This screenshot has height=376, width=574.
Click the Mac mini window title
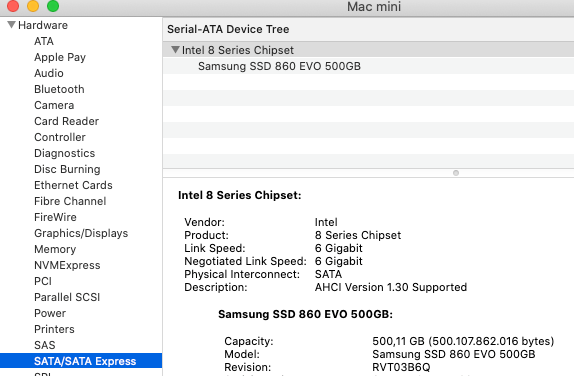[374, 6]
